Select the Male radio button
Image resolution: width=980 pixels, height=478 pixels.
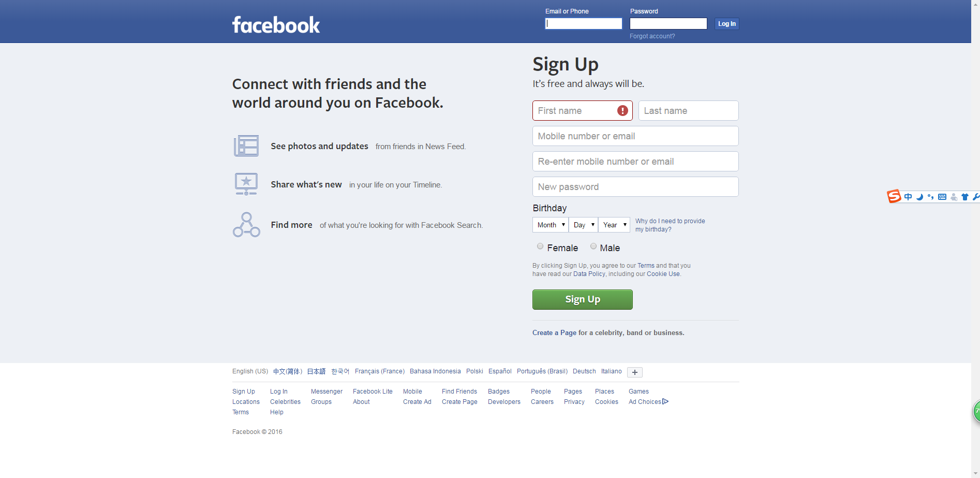pyautogui.click(x=593, y=247)
